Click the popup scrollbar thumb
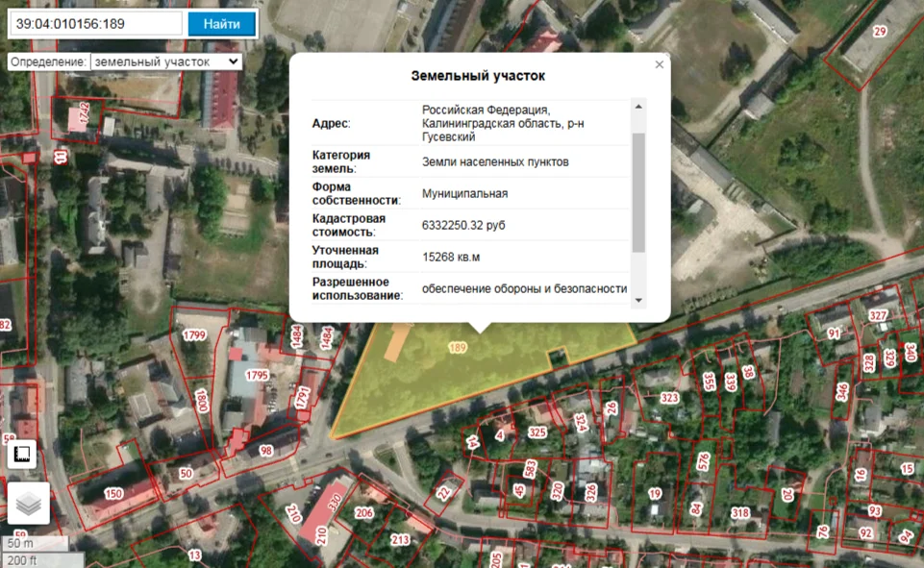 pos(638,192)
